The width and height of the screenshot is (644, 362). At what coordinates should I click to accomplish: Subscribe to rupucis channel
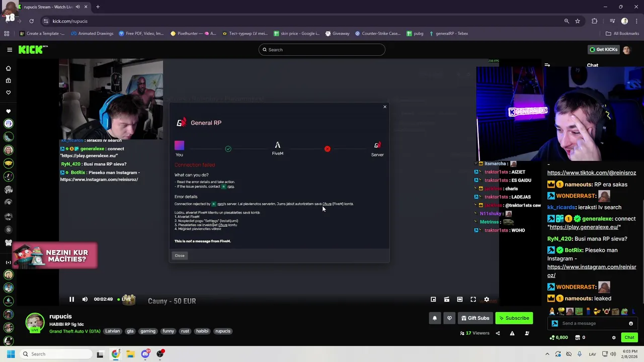tap(514, 318)
